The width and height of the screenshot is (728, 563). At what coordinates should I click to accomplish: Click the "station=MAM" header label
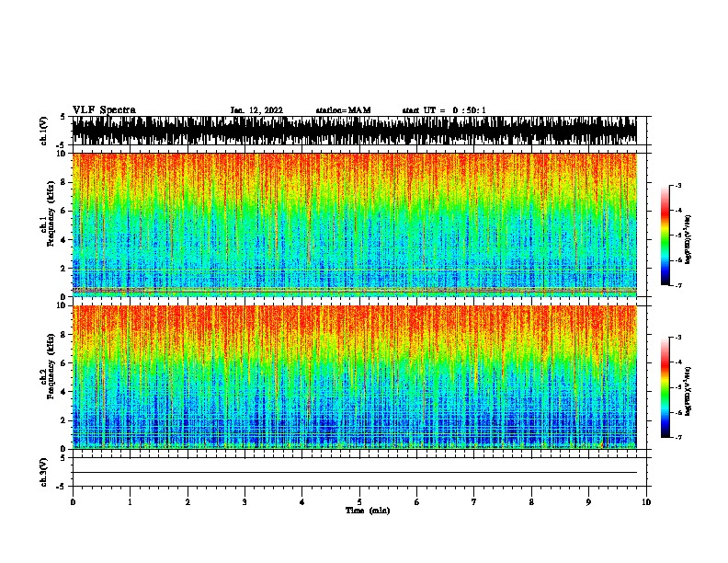click(x=343, y=110)
